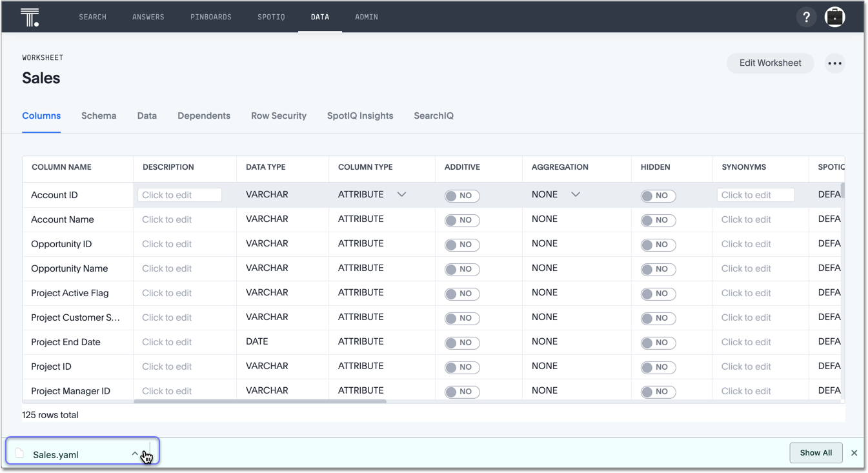
Task: Click Column Type ATTRIBUTE for Opportunity ID
Action: [x=361, y=243]
